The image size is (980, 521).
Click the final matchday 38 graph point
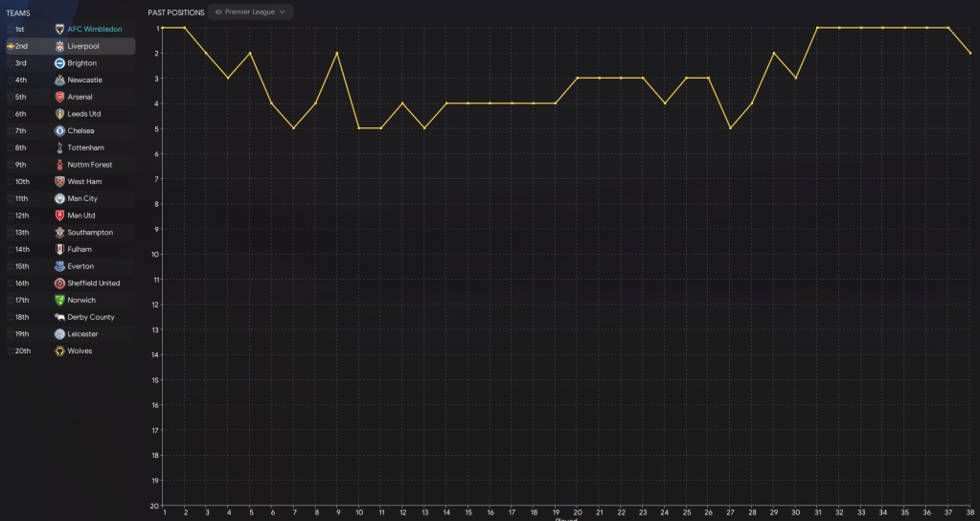click(970, 53)
